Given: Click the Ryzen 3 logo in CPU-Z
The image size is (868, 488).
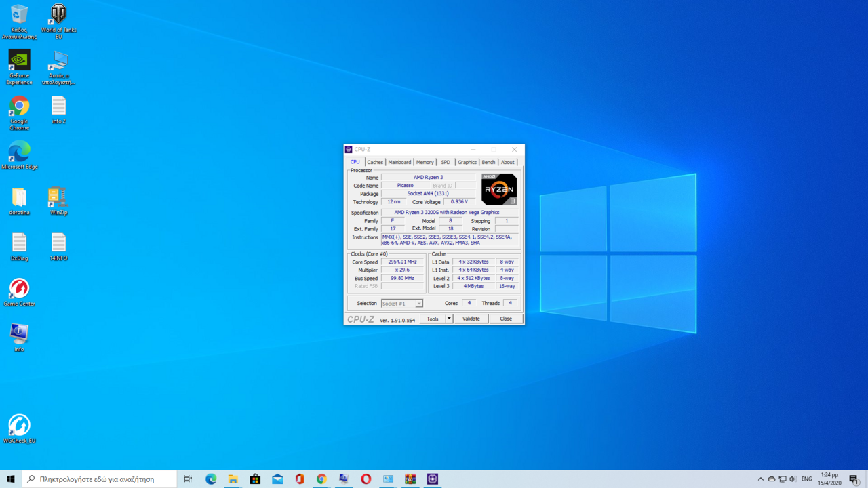Looking at the screenshot, I should coord(499,189).
